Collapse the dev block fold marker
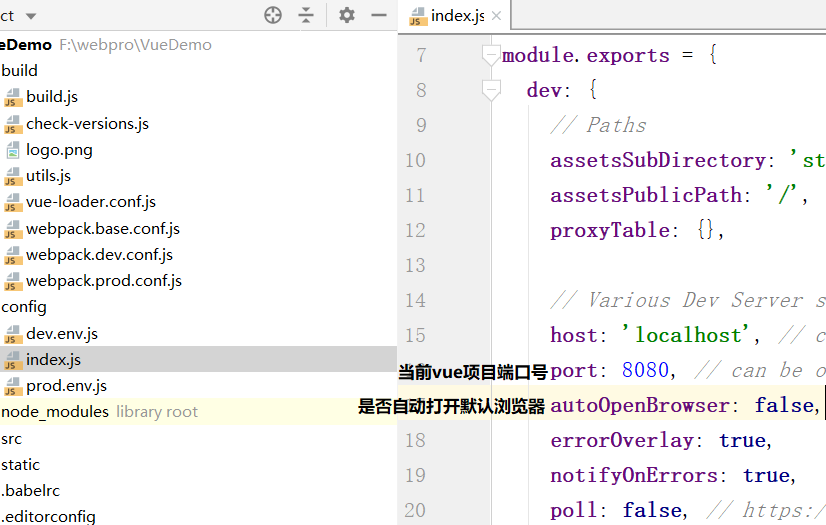 click(491, 90)
